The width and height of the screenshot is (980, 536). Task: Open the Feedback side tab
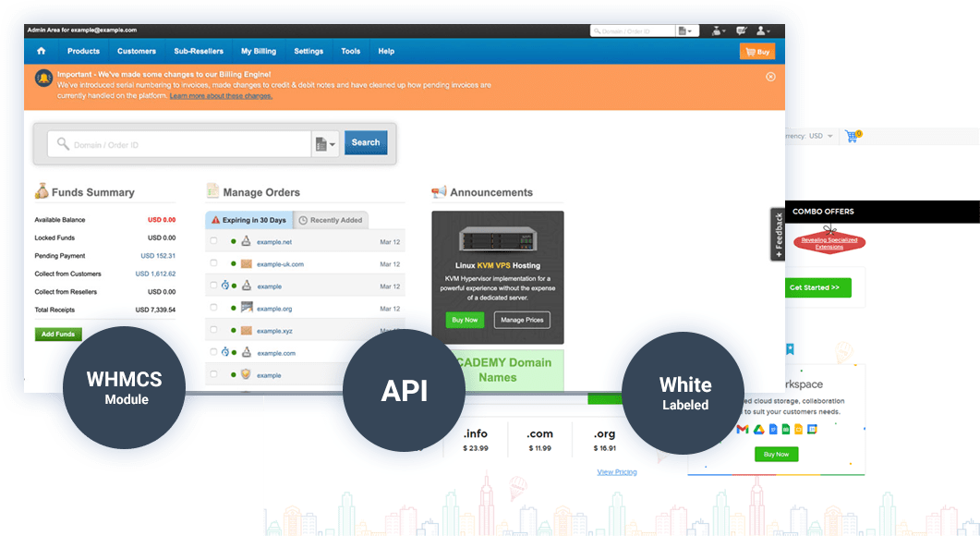778,235
